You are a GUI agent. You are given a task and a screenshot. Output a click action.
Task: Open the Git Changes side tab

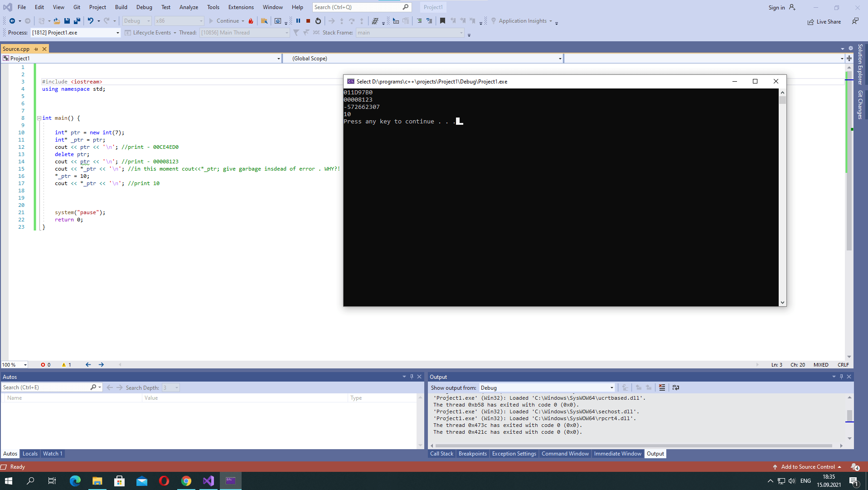click(x=860, y=105)
